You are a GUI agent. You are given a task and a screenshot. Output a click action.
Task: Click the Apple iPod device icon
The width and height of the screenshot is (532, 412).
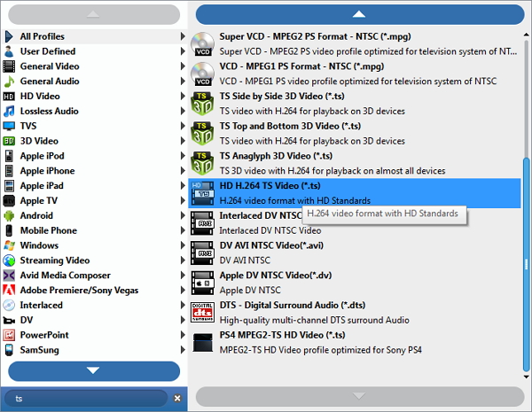click(9, 156)
